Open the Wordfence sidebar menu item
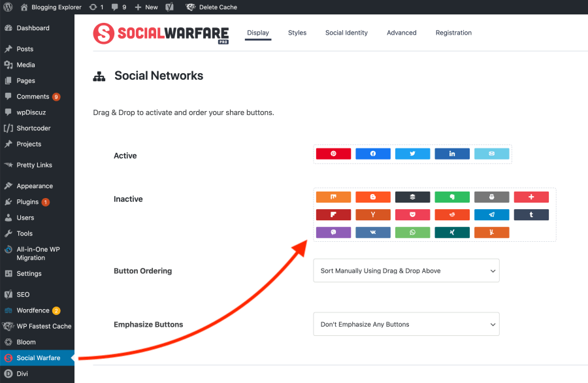This screenshot has height=383, width=588. click(33, 310)
